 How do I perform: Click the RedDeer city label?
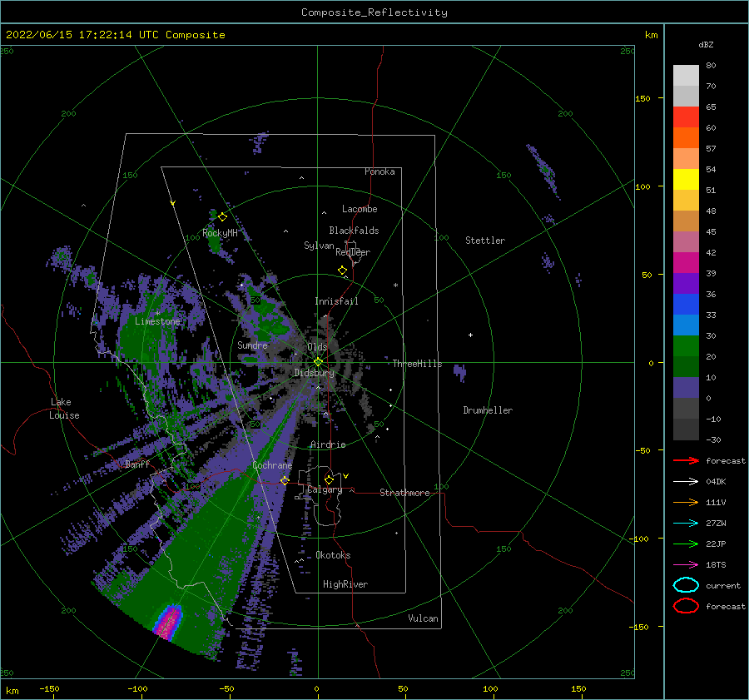point(353,252)
